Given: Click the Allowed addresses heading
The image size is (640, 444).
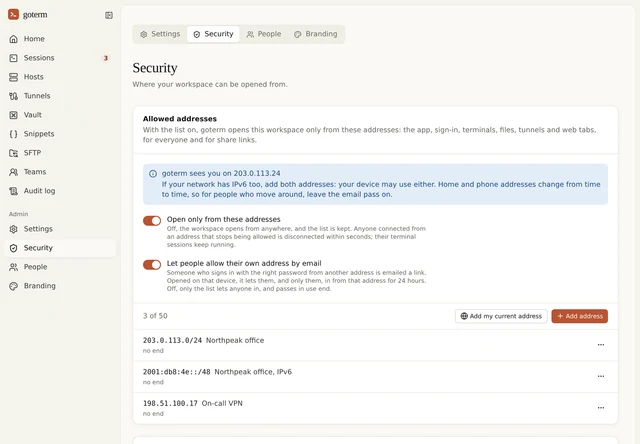Looking at the screenshot, I should pos(180,119).
